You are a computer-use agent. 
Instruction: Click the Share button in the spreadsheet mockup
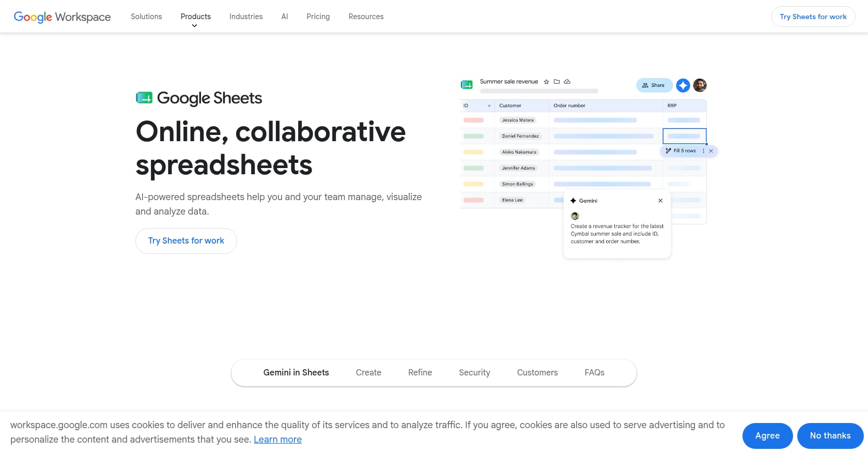click(x=654, y=85)
